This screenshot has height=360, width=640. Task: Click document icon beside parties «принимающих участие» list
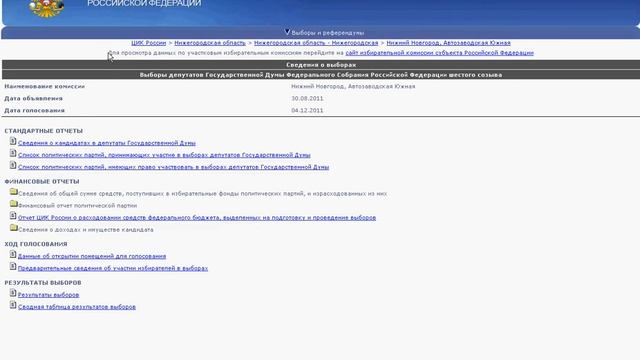(x=13, y=153)
